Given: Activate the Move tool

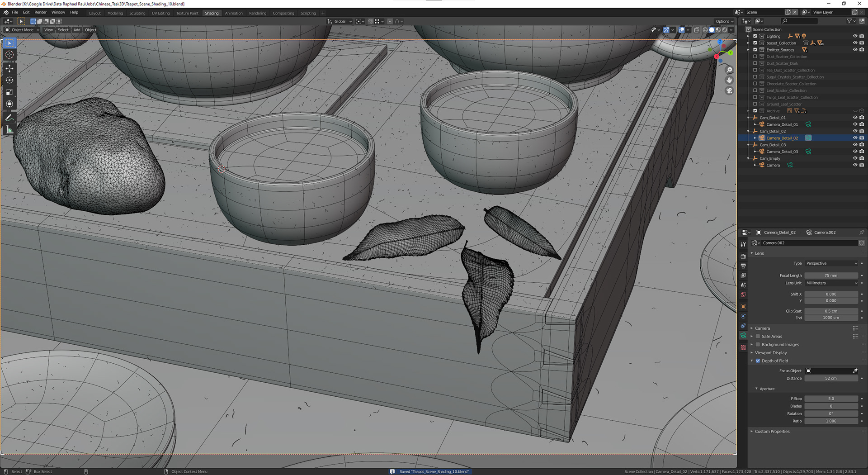Looking at the screenshot, I should point(9,68).
